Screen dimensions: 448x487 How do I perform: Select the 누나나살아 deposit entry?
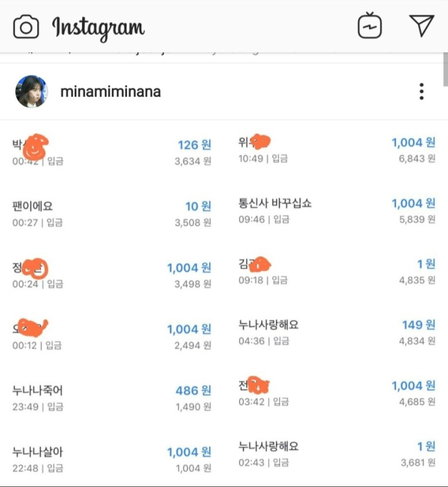111,459
